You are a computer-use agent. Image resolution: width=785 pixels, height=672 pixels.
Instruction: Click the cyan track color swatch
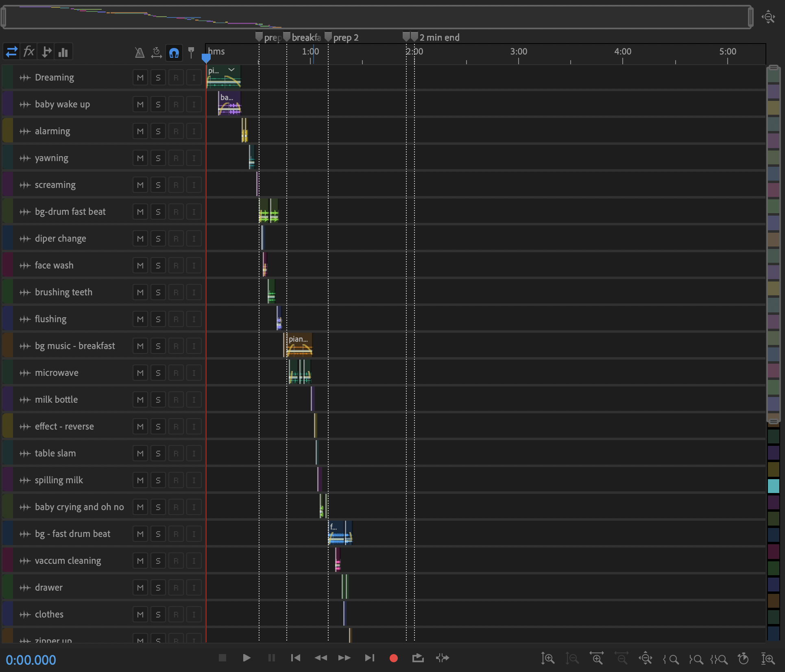pyautogui.click(x=773, y=486)
